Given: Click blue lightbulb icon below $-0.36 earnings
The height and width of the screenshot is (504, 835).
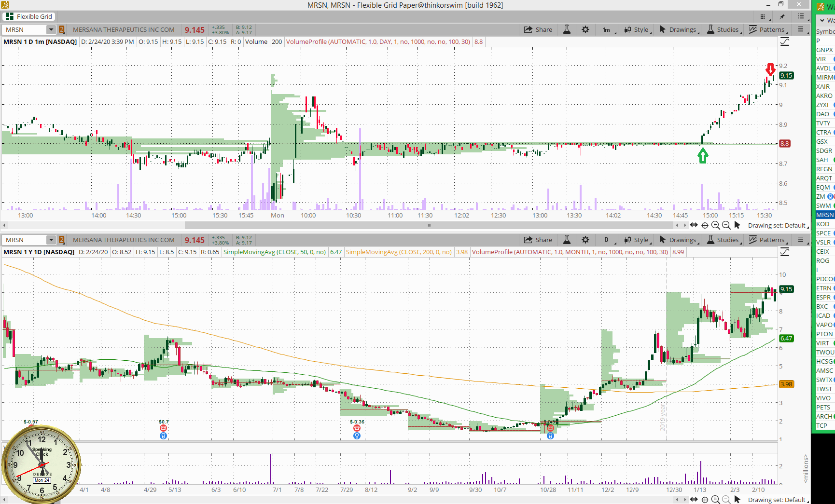Looking at the screenshot, I should [357, 436].
